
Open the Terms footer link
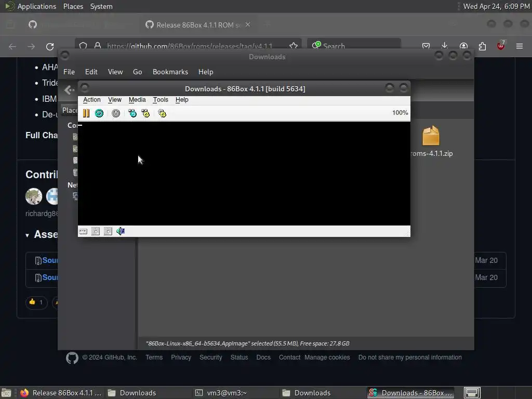point(154,357)
